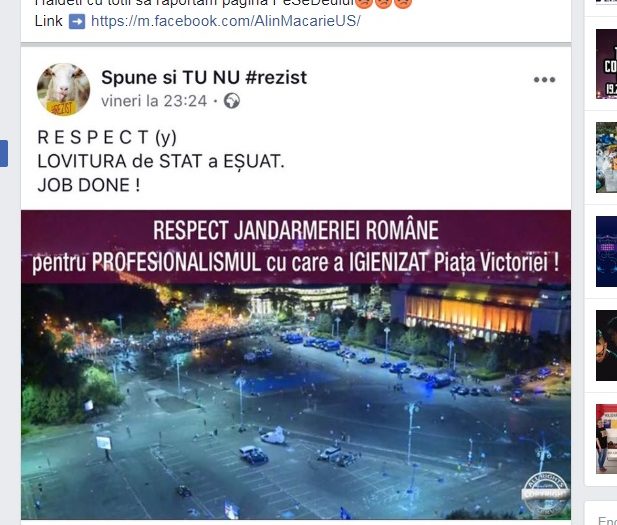Click the RESPECT (y) post text

click(107, 137)
